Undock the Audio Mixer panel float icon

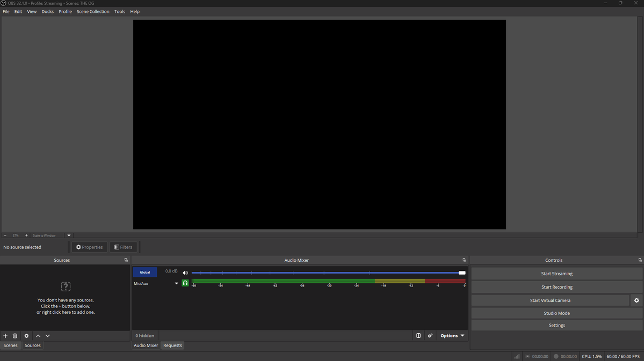tap(465, 260)
